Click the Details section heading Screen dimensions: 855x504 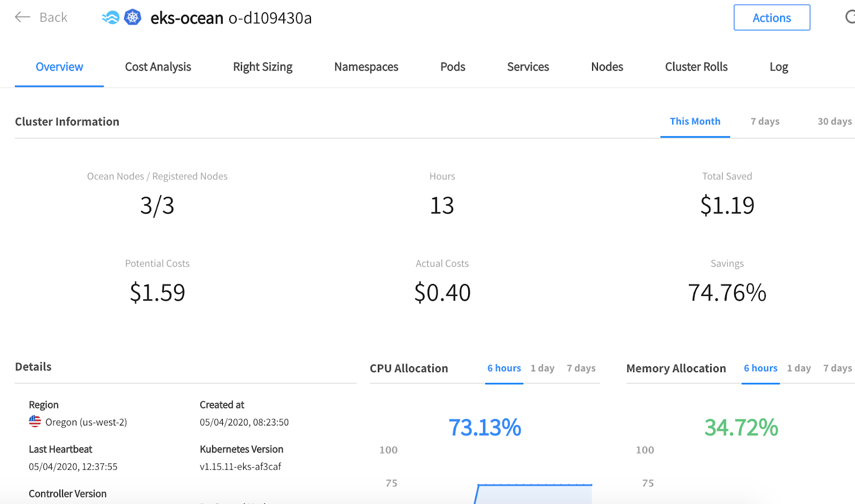(x=33, y=367)
